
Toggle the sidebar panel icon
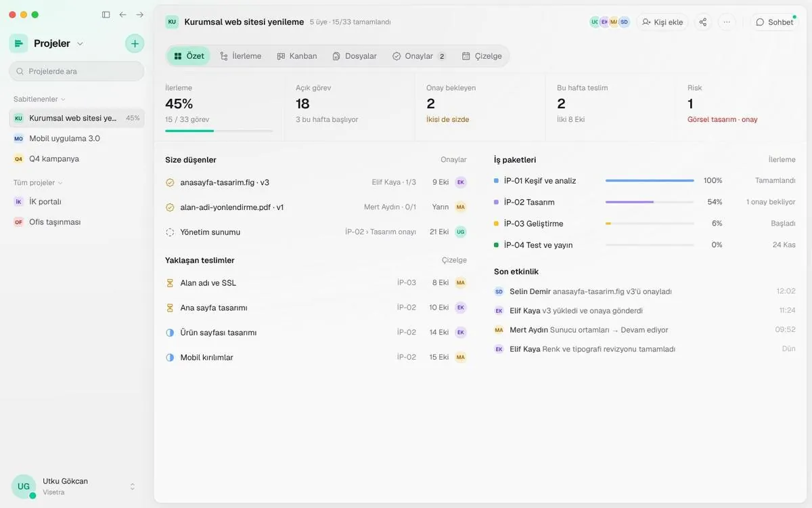[106, 14]
